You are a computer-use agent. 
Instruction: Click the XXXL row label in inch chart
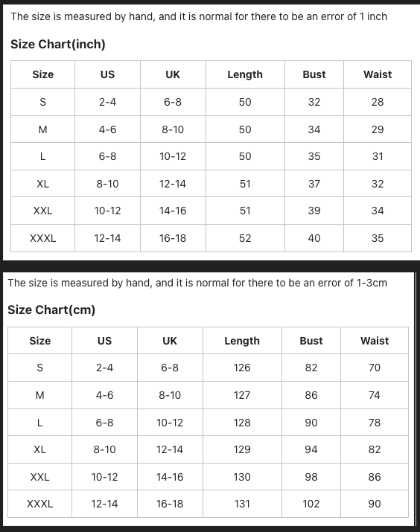(42, 238)
